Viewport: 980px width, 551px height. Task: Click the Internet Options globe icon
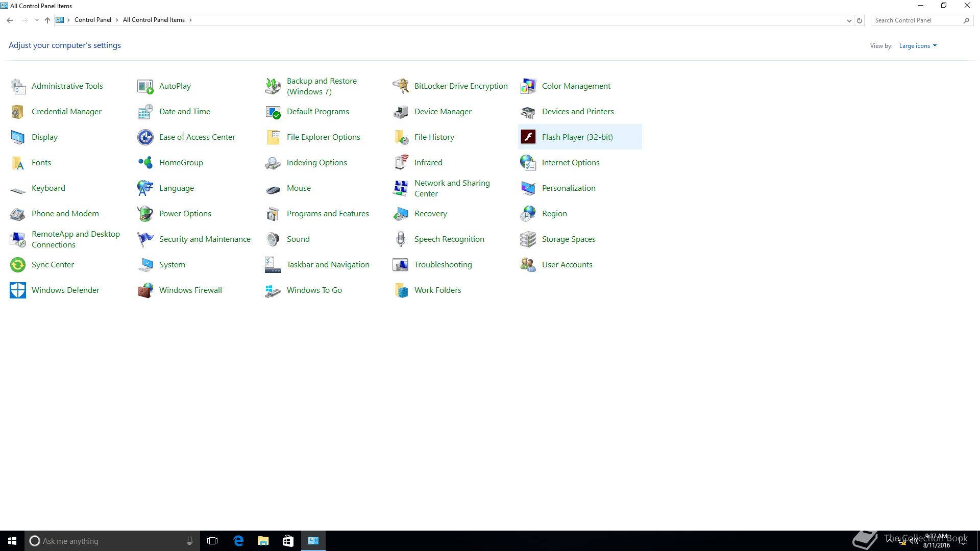click(x=528, y=163)
